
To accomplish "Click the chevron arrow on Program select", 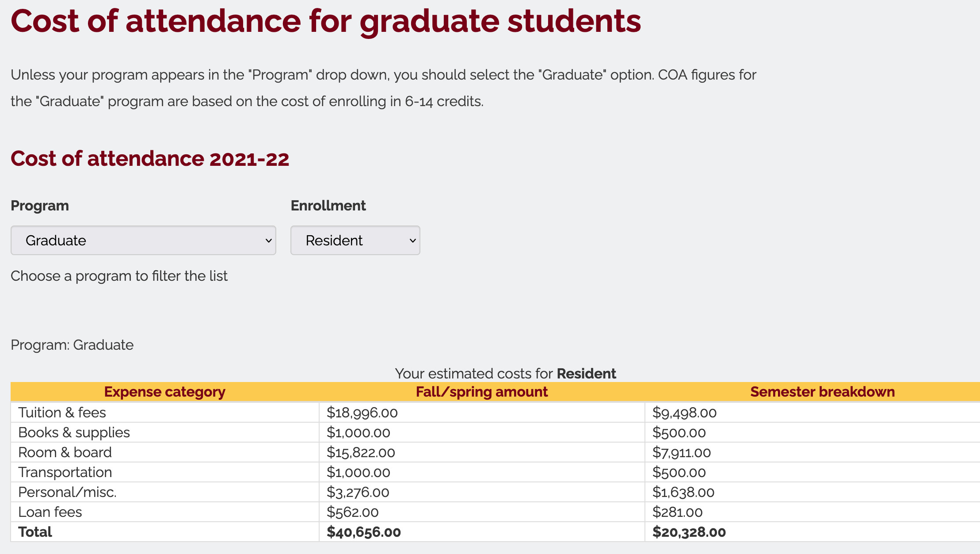I will pos(268,241).
